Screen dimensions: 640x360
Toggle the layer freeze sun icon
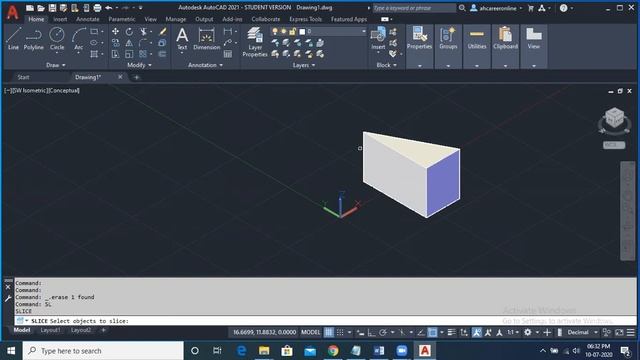pos(284,31)
